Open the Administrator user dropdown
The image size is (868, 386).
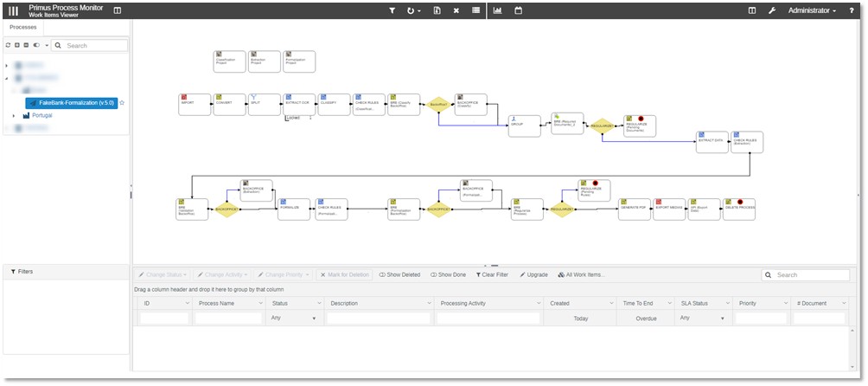(x=812, y=10)
